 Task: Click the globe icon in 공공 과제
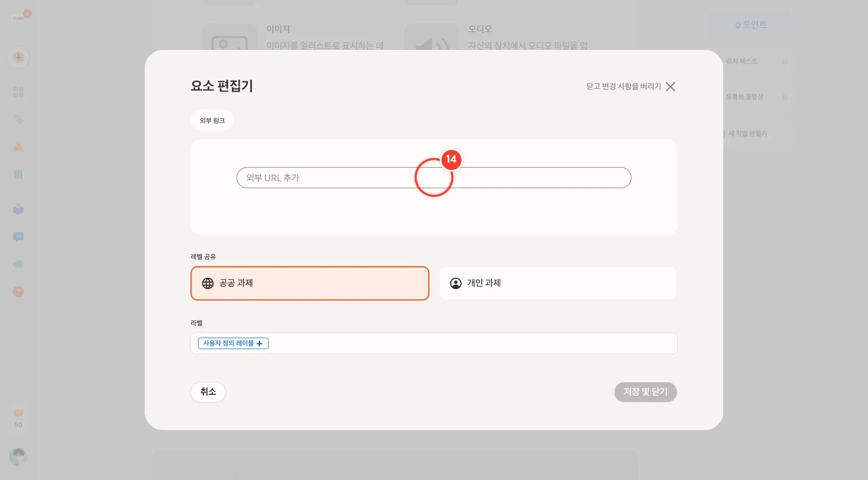(208, 283)
